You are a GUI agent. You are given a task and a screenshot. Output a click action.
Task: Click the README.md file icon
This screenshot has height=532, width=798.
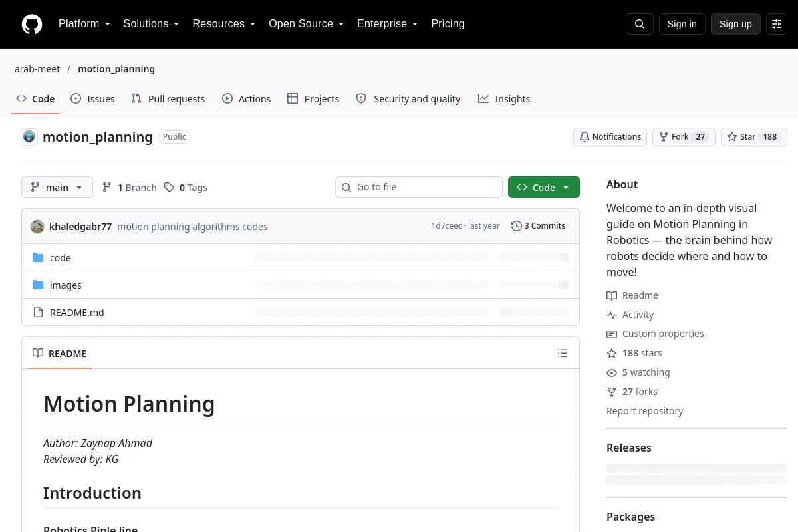click(x=38, y=313)
